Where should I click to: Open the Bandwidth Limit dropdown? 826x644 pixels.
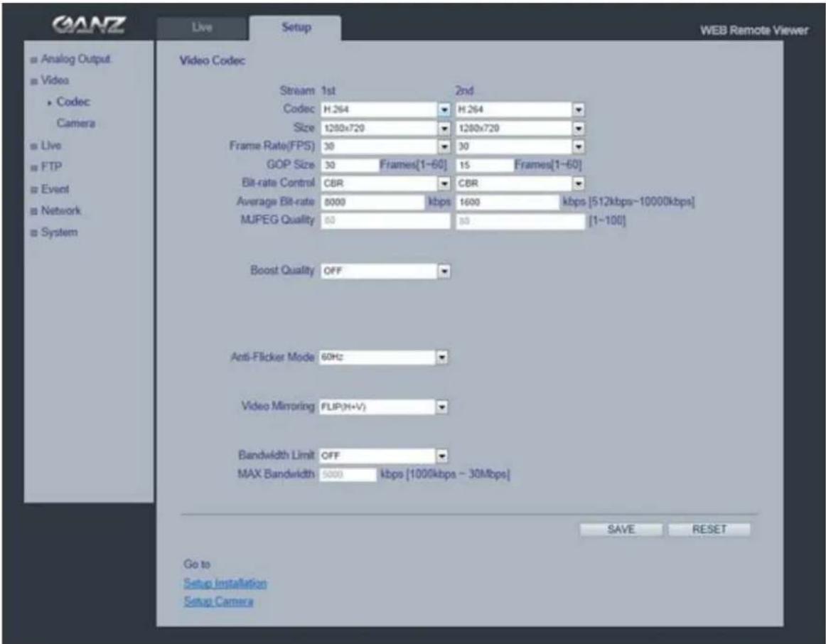(384, 456)
